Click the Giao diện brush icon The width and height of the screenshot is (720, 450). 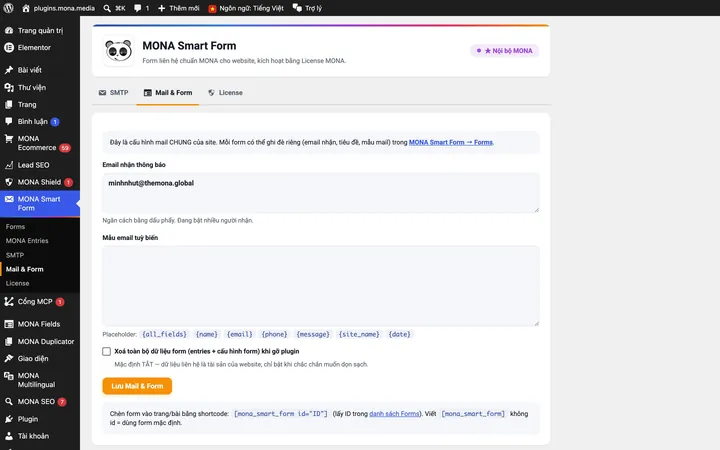click(9, 358)
